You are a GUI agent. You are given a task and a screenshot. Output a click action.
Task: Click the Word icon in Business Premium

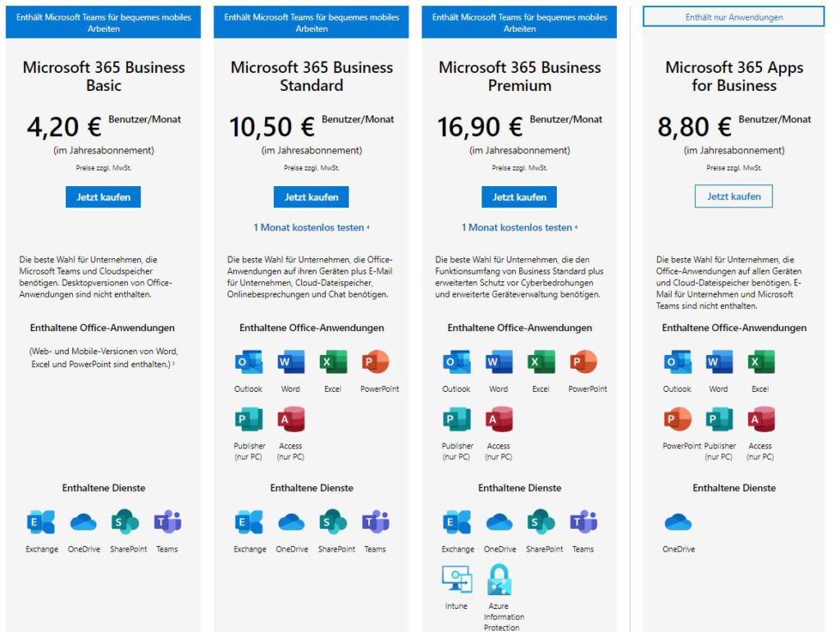click(499, 361)
